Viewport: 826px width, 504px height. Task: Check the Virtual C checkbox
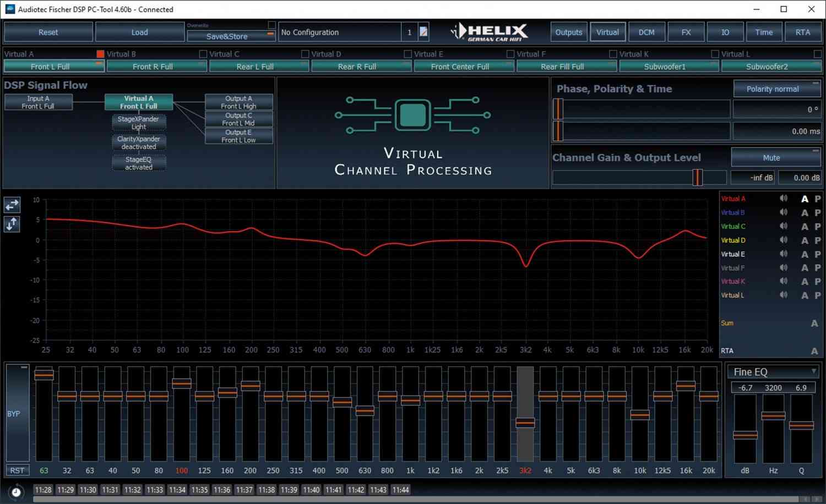coord(305,54)
